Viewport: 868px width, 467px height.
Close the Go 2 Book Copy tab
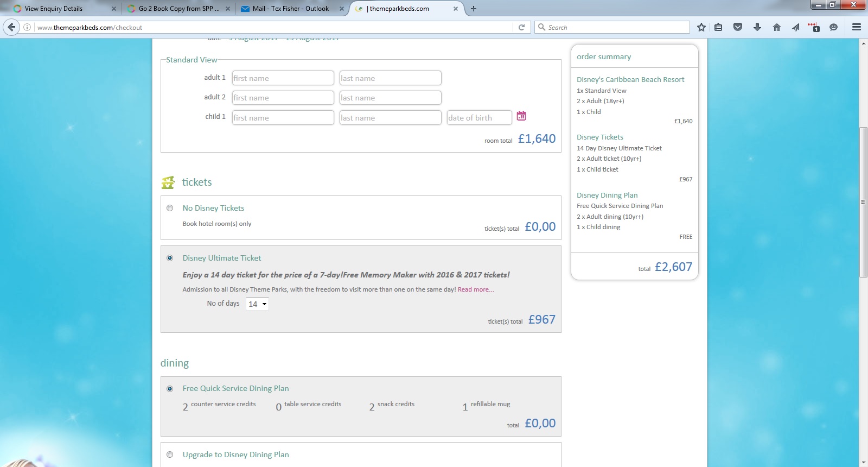click(x=228, y=9)
